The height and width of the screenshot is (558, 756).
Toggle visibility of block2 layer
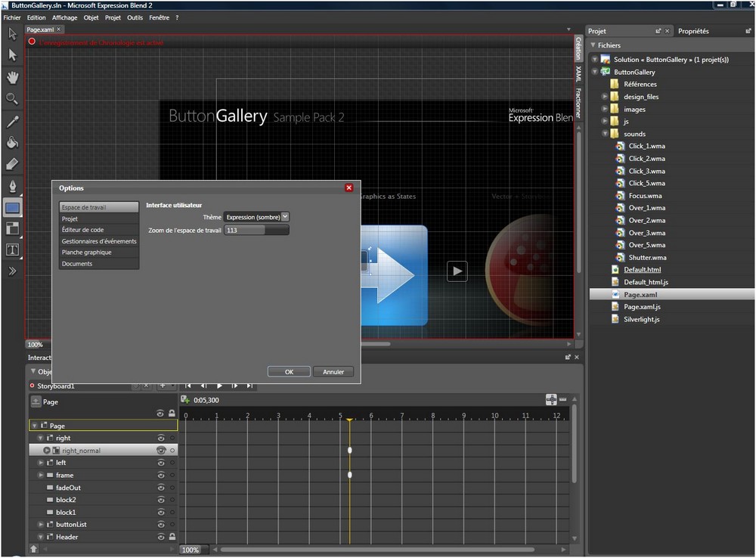tap(161, 500)
